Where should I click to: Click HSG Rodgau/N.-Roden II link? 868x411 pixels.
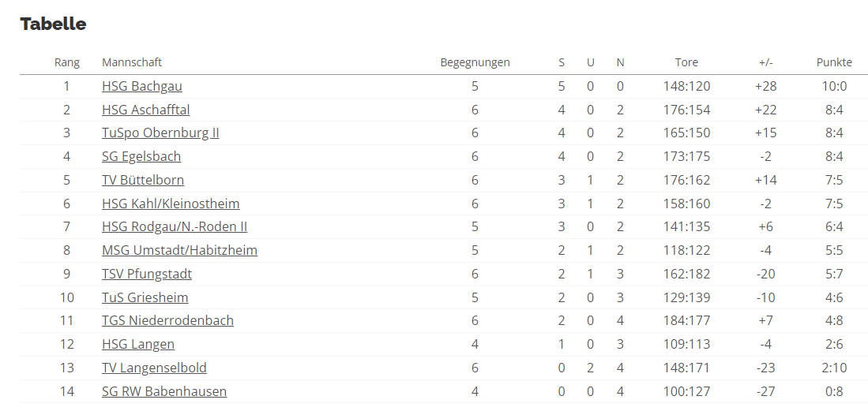pyautogui.click(x=175, y=226)
